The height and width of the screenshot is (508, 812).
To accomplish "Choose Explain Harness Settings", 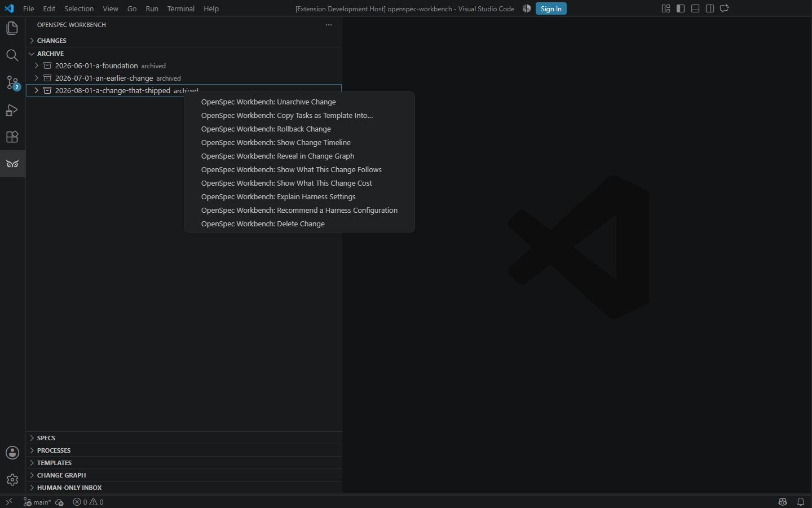I will click(299, 196).
